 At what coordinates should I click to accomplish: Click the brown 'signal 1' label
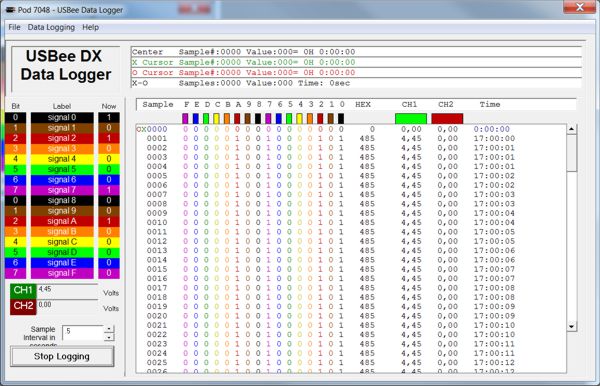click(62, 128)
